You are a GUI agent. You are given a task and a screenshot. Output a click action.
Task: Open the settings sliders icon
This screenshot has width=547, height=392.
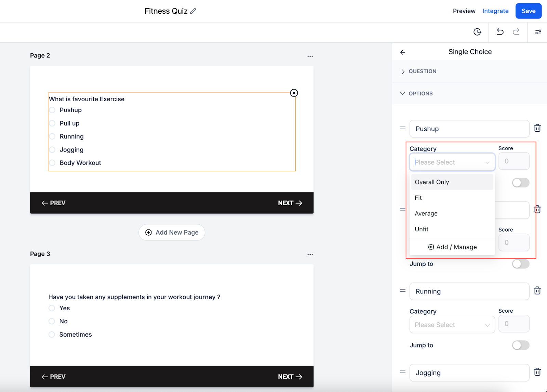click(x=538, y=32)
